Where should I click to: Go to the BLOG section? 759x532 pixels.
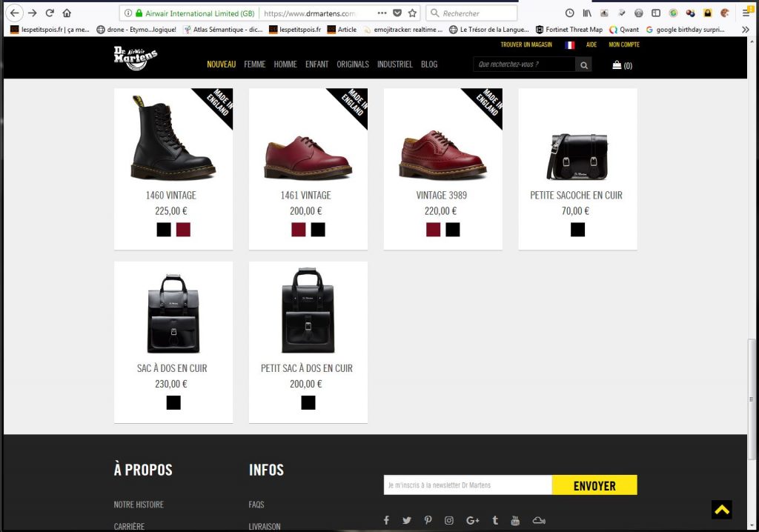429,64
